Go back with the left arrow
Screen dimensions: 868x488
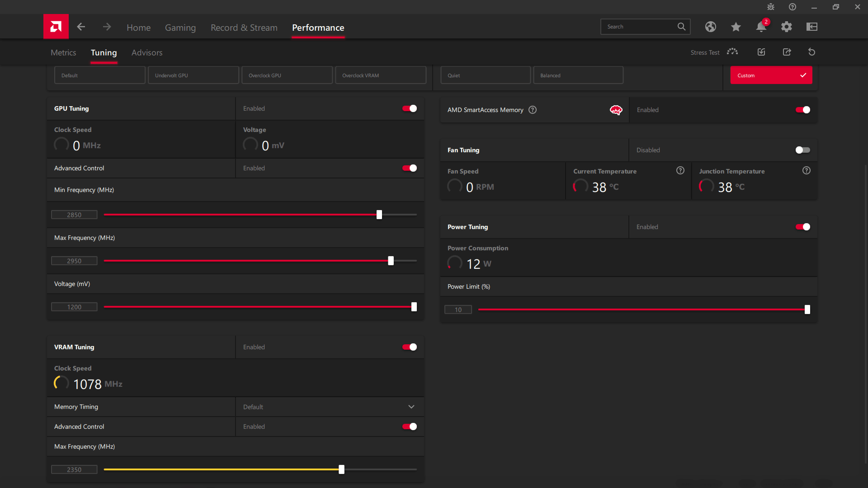pos(81,27)
